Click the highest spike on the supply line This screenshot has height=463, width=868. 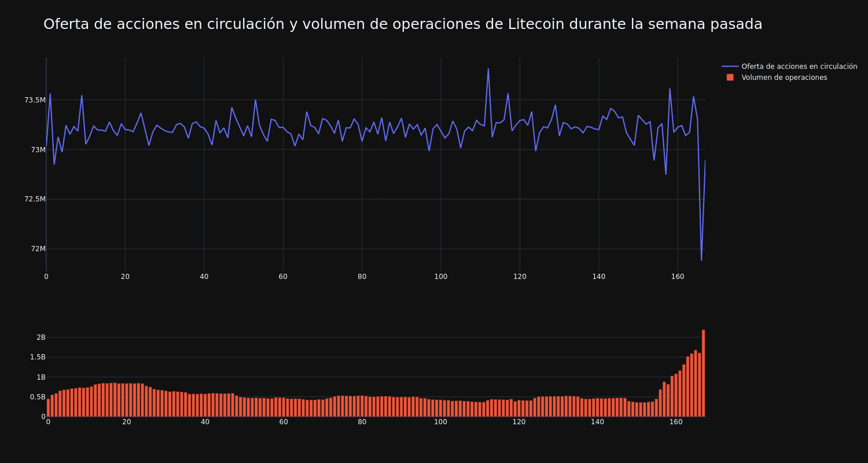pos(488,69)
